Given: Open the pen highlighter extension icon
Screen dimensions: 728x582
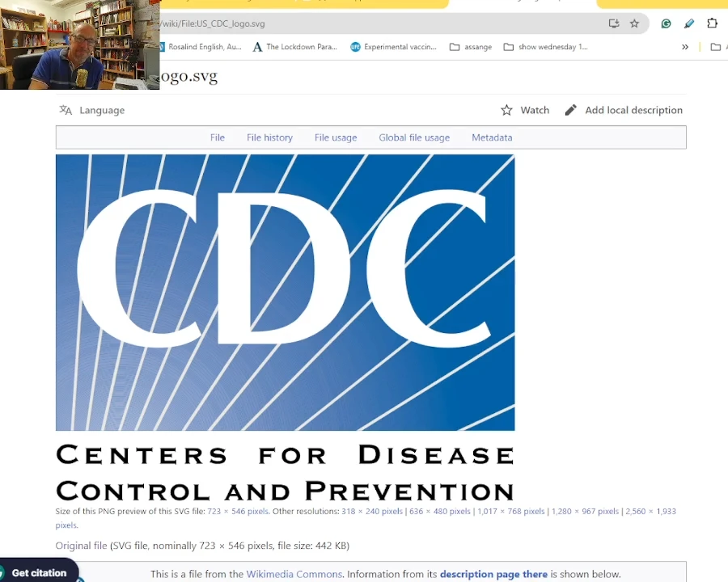Looking at the screenshot, I should (x=689, y=23).
